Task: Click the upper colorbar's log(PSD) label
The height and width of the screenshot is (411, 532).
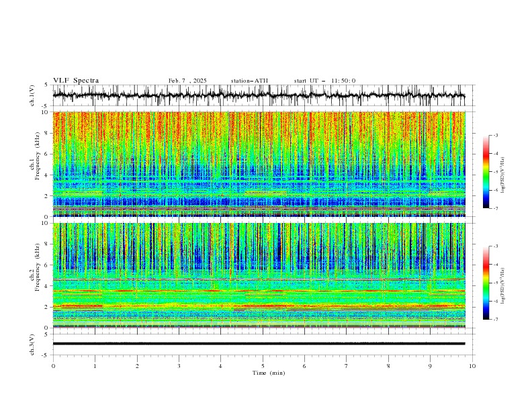Action: pyautogui.click(x=502, y=175)
